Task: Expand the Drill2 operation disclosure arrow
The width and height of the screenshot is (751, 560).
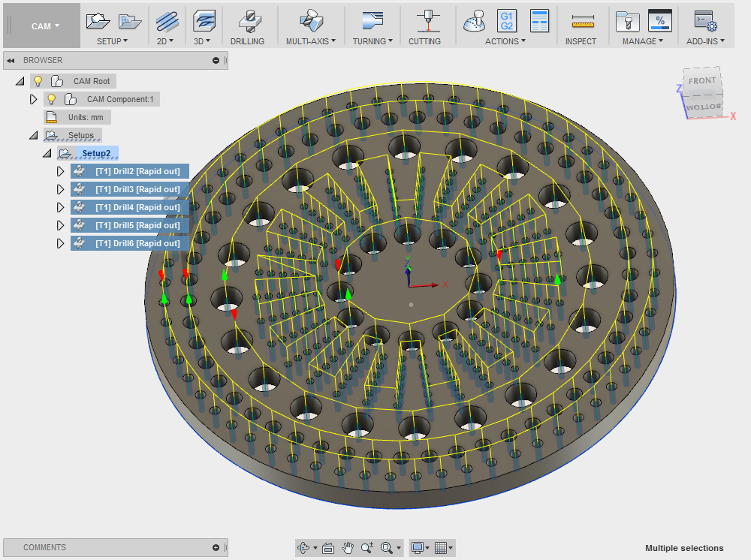Action: click(x=61, y=170)
